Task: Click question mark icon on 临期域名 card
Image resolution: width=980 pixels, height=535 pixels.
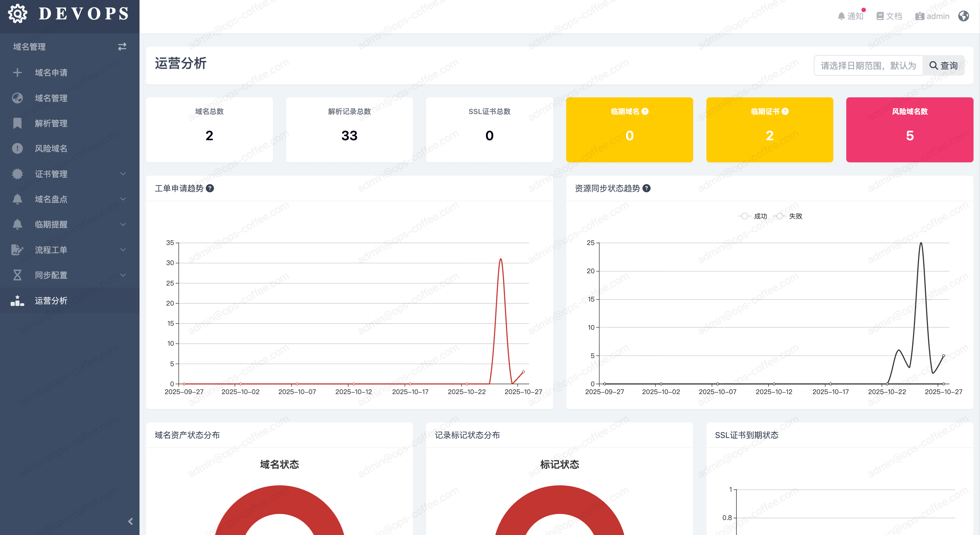Action: coord(645,112)
